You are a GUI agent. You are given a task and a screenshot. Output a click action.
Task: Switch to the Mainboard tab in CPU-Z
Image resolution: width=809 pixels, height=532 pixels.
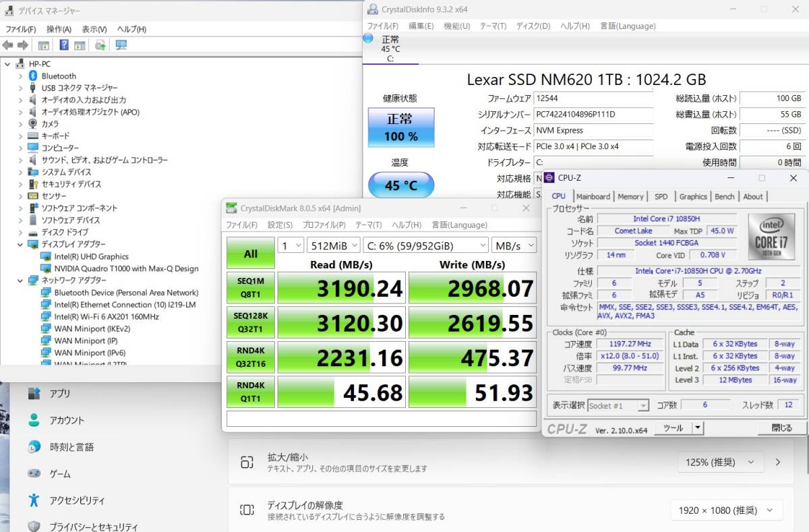[x=593, y=196]
